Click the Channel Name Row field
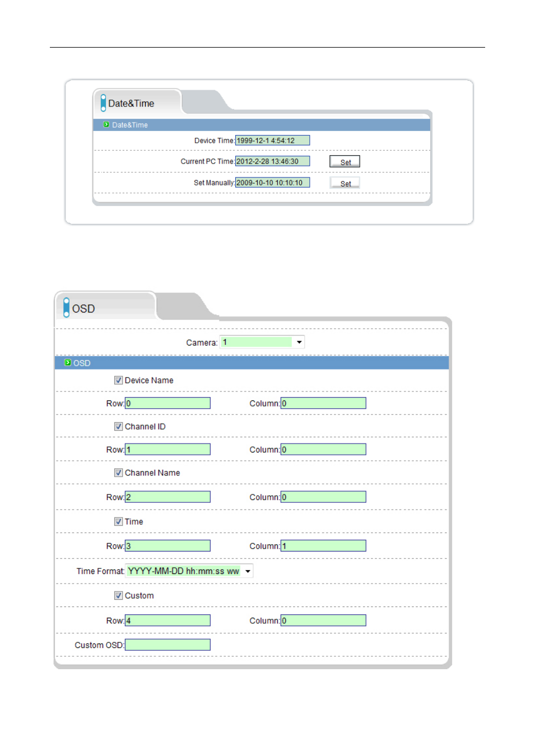The image size is (535, 756). tap(168, 497)
